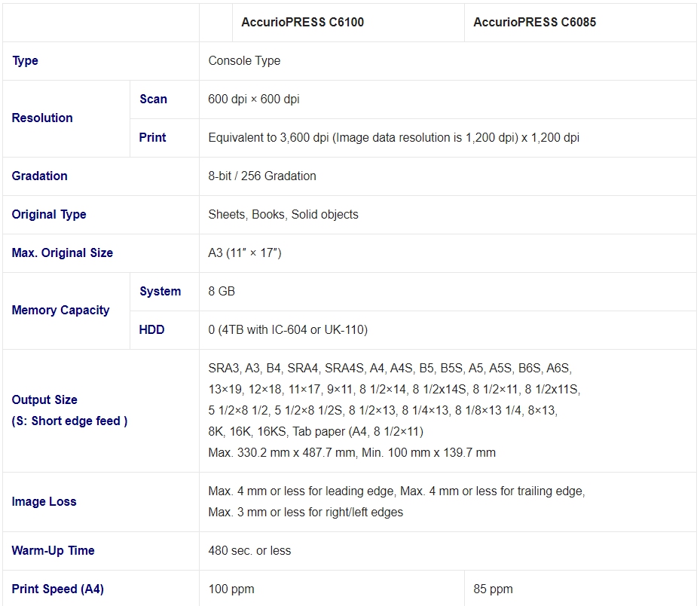Select the 480 sec. or less value

tap(249, 551)
